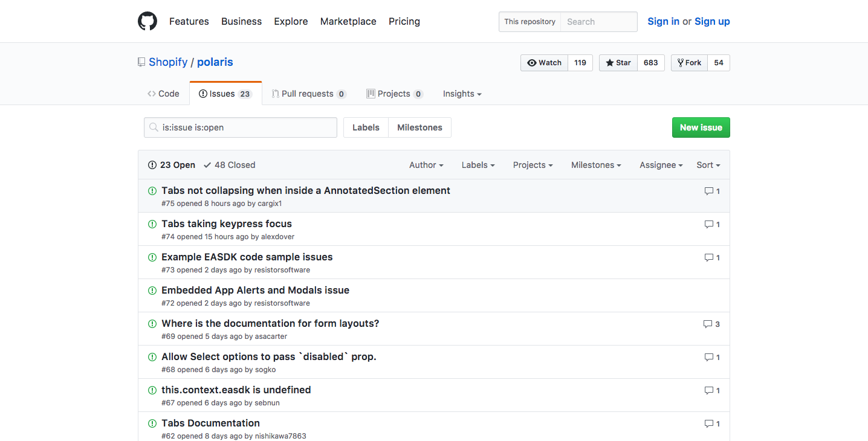
Task: Click open-issue icon for 'Tabs not collapsing' issue
Action: coord(152,191)
